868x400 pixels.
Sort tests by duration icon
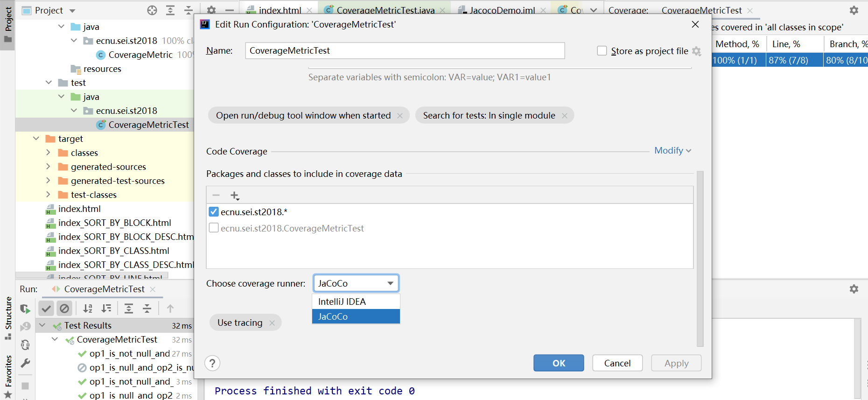(106, 309)
